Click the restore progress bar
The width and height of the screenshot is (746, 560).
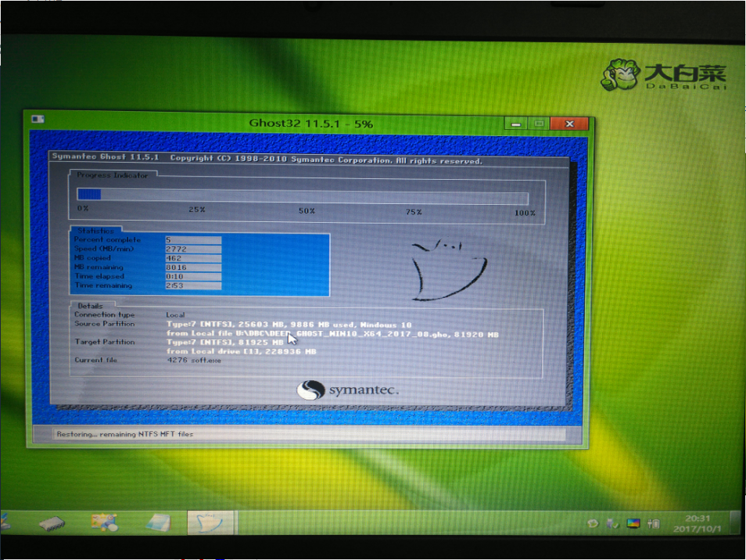pyautogui.click(x=303, y=196)
